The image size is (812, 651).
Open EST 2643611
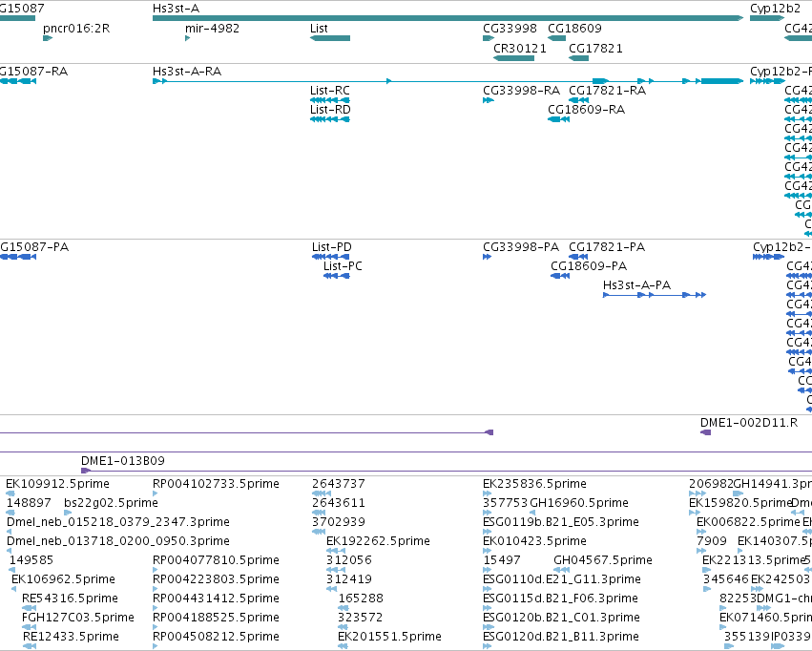339,502
